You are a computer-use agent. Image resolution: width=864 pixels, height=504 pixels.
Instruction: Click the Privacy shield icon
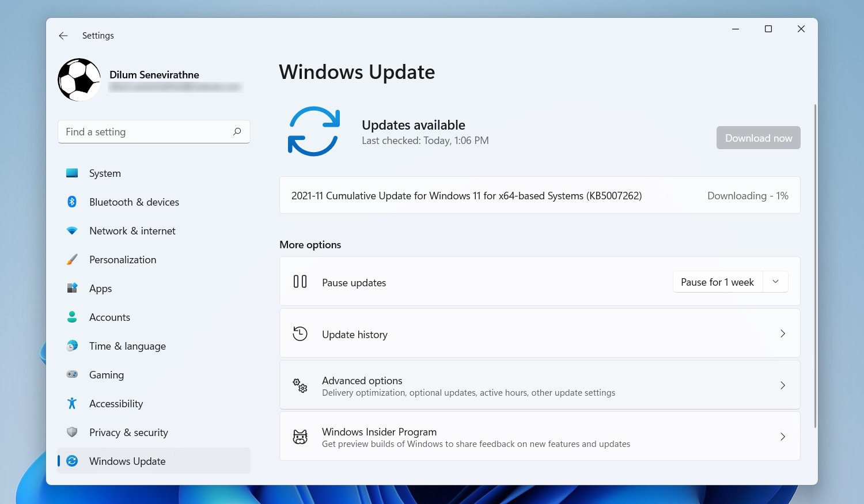(72, 432)
